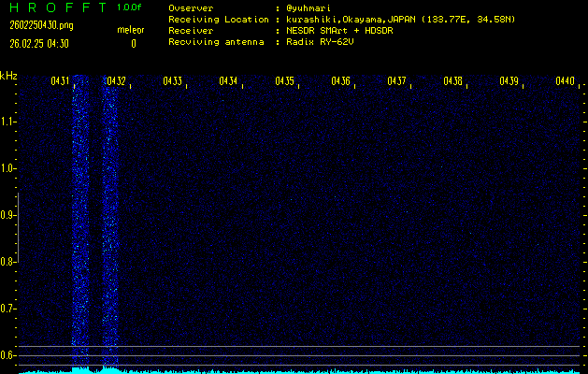
Task: Select the 1.0.0f version label
Action: 131,7
